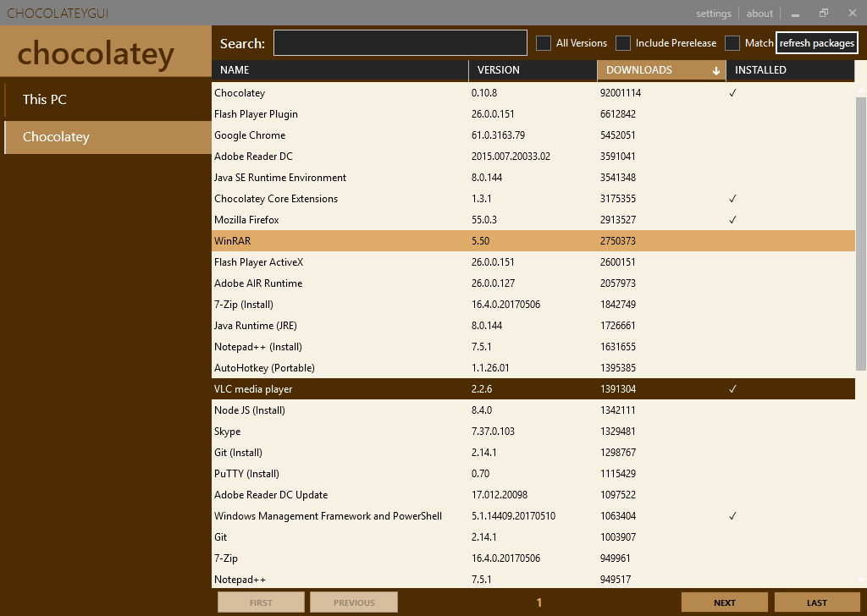Click the vertical scrollbar thumb of package list
The image size is (867, 616).
click(x=860, y=234)
